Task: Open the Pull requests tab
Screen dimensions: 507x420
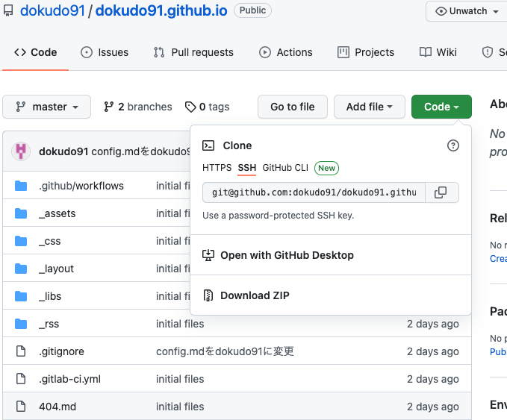Action: point(193,52)
